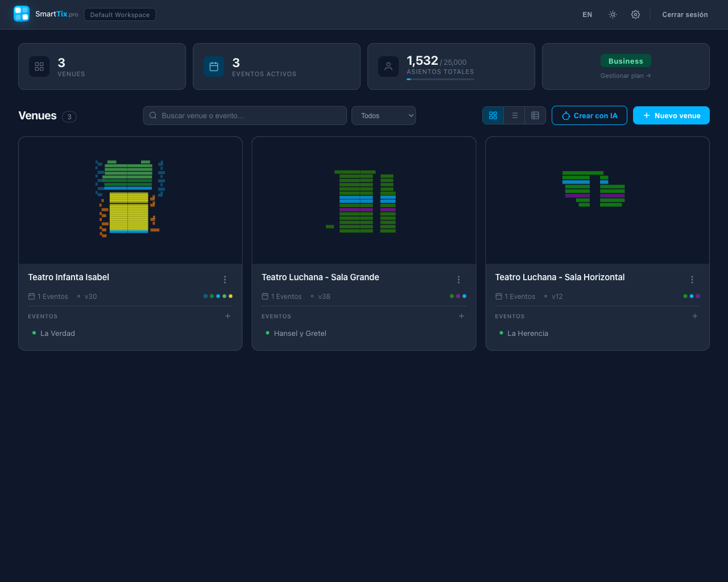Click the Buscar venue o evento search field

coord(245,115)
